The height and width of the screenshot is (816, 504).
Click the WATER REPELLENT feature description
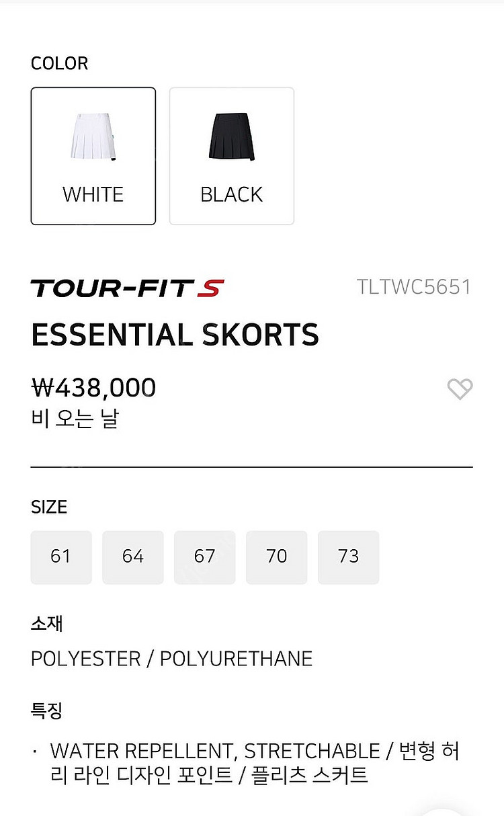tap(255, 763)
